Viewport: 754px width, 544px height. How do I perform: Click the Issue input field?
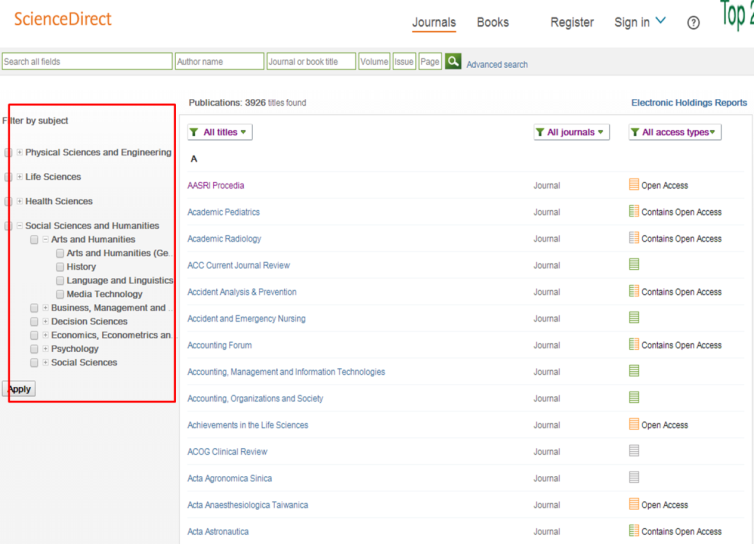coord(404,62)
